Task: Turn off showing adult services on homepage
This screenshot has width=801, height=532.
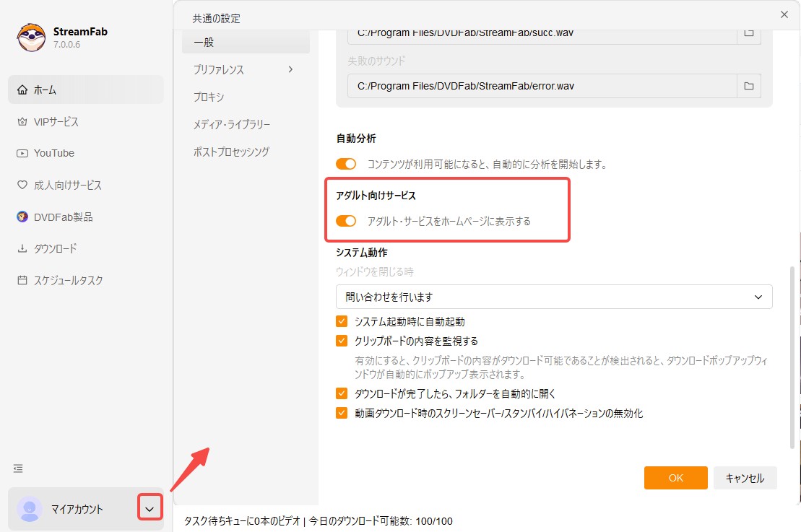Action: pyautogui.click(x=346, y=221)
